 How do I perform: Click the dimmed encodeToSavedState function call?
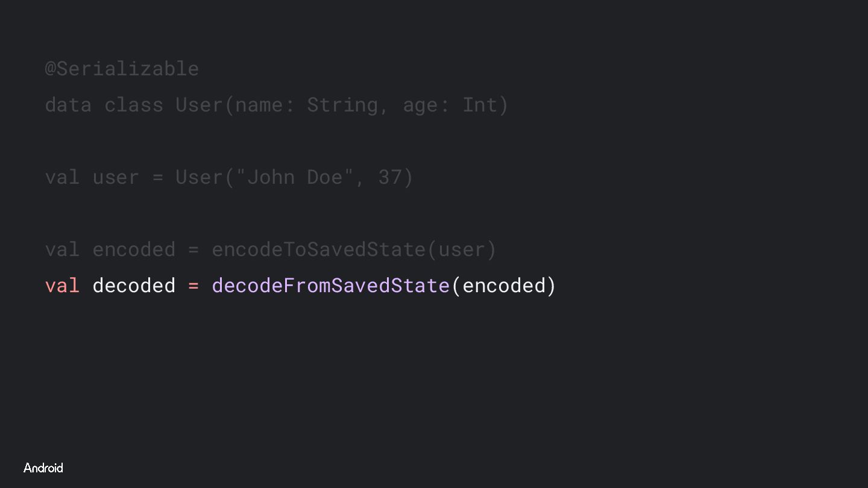coord(319,249)
